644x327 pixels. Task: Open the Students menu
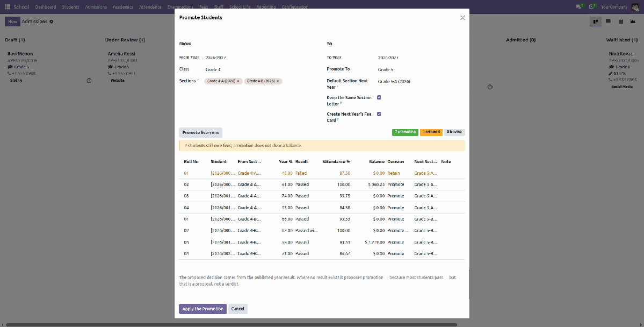(x=71, y=7)
